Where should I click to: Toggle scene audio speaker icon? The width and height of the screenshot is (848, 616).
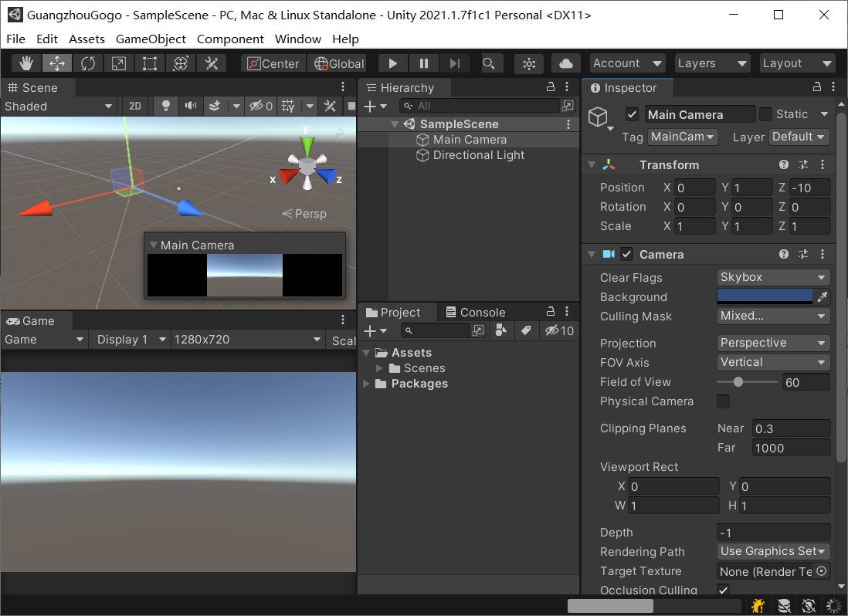pos(190,106)
